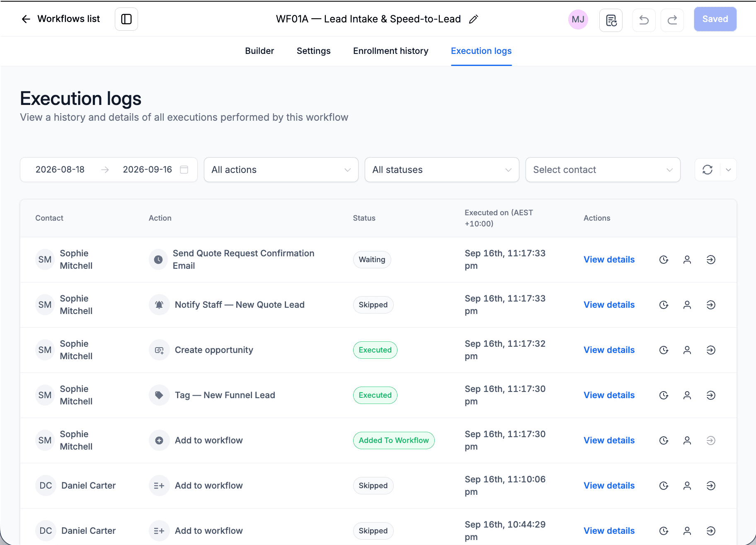Click arrow-circle icon on Send Quote Request row
Viewport: 756px width, 545px height.
point(711,260)
